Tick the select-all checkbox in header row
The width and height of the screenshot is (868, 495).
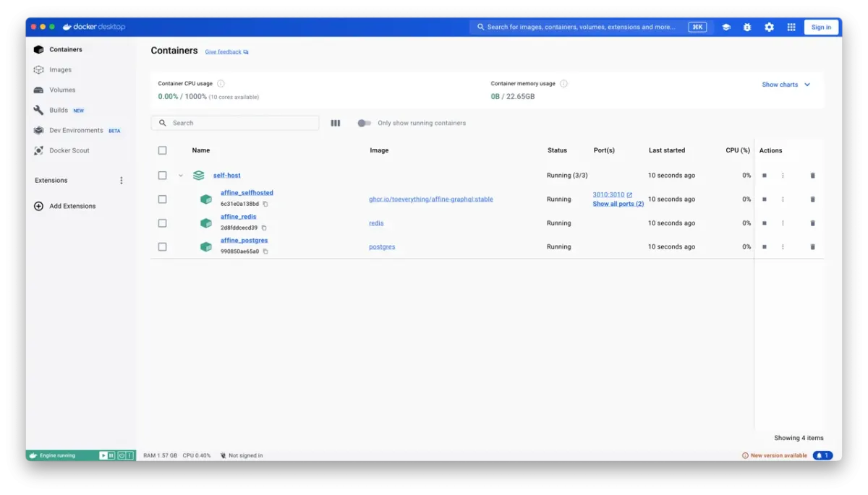pyautogui.click(x=162, y=150)
